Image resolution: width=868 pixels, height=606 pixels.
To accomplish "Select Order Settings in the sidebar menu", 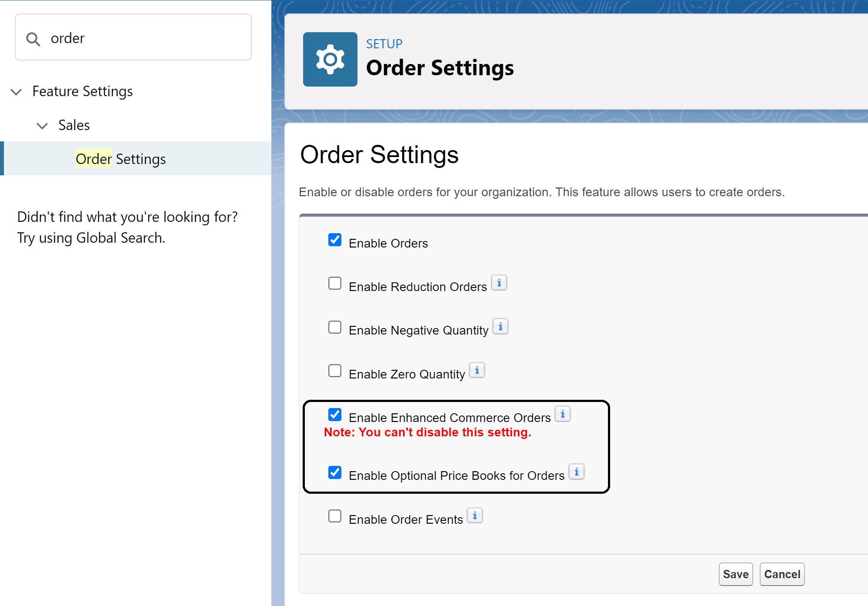I will (121, 158).
